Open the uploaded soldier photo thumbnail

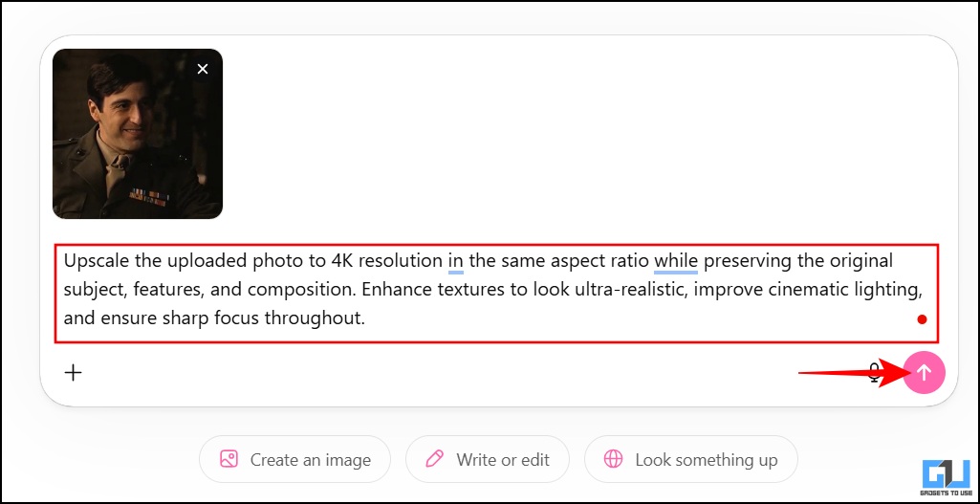point(137,134)
